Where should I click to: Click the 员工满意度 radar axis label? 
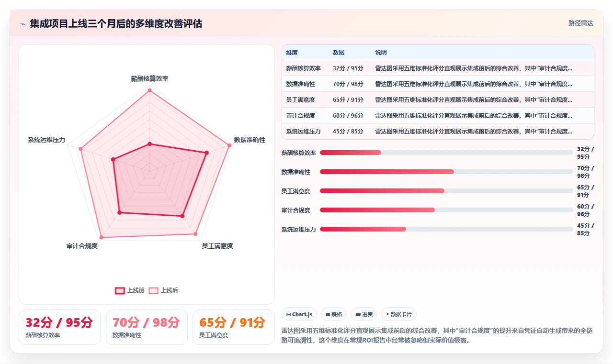[217, 246]
